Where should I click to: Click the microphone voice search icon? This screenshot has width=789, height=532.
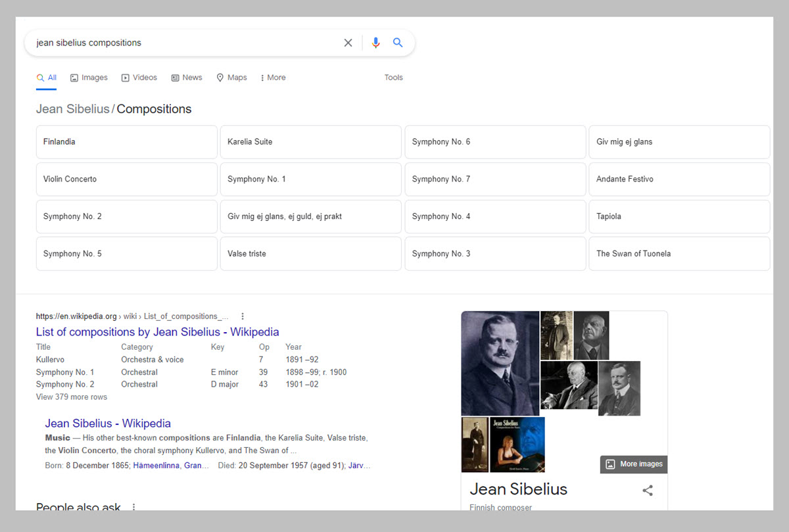(375, 43)
